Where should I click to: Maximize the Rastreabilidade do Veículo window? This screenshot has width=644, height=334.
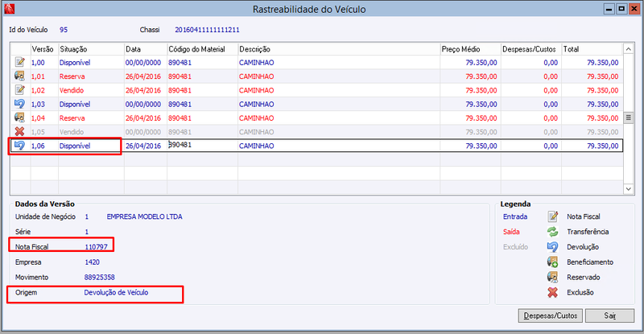(621, 9)
